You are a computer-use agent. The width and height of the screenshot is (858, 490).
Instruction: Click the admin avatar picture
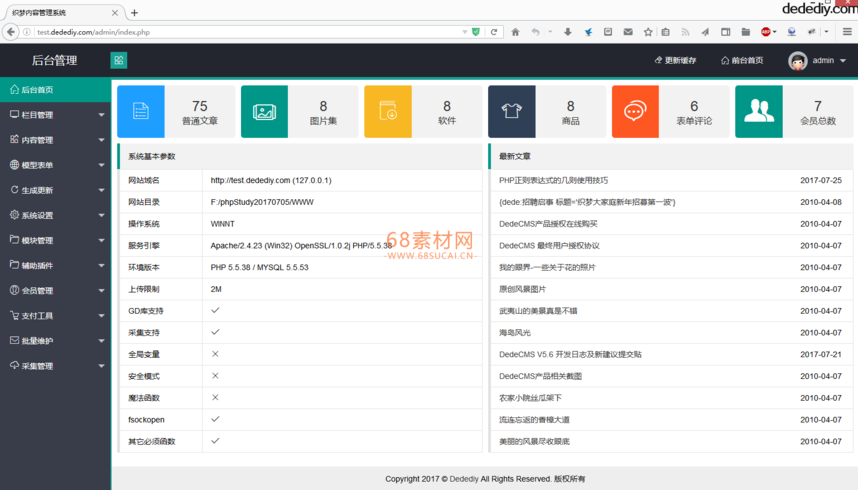798,61
